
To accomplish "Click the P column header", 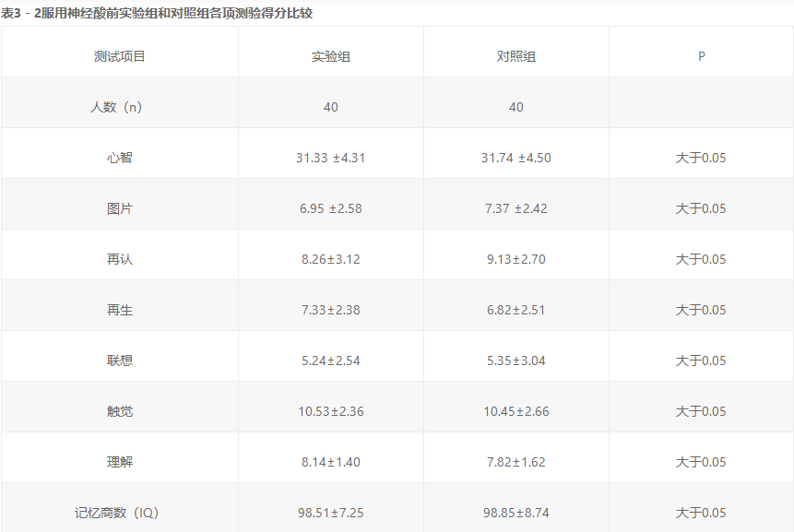I will 702,56.
